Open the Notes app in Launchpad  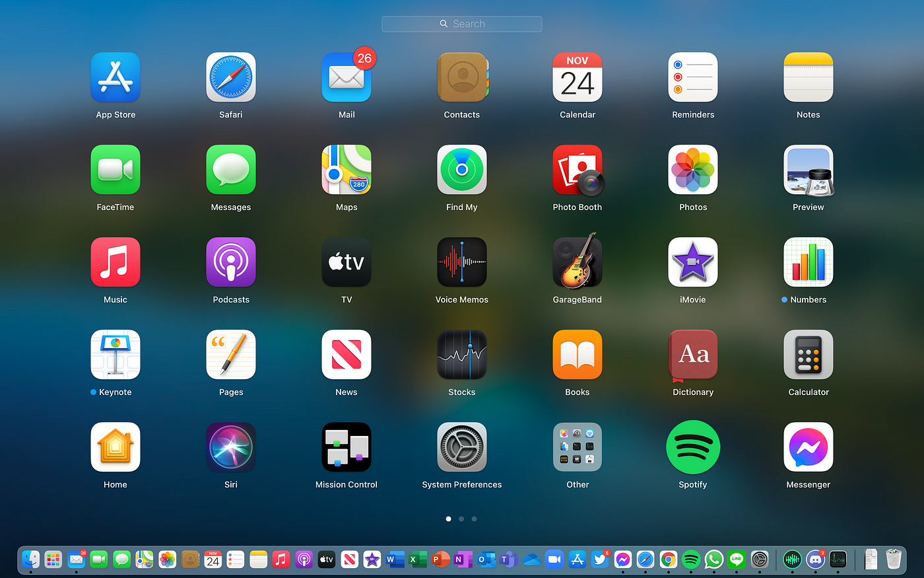(808, 77)
